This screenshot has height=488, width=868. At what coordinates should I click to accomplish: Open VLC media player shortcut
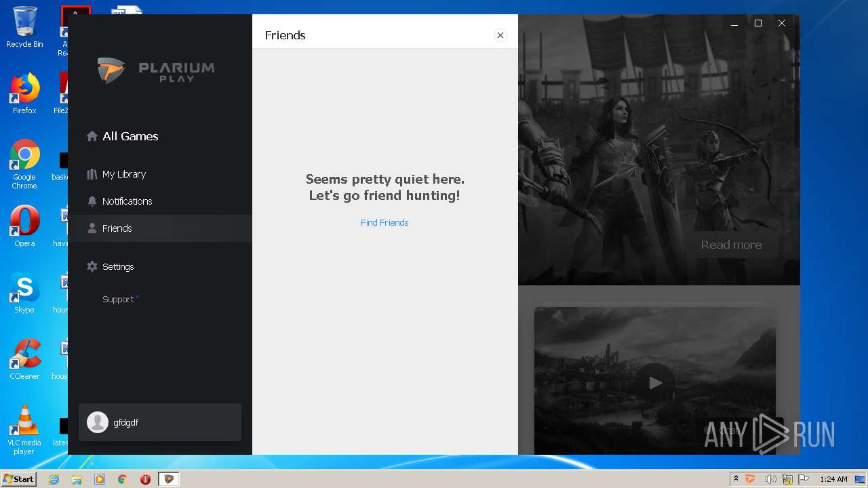pos(24,430)
